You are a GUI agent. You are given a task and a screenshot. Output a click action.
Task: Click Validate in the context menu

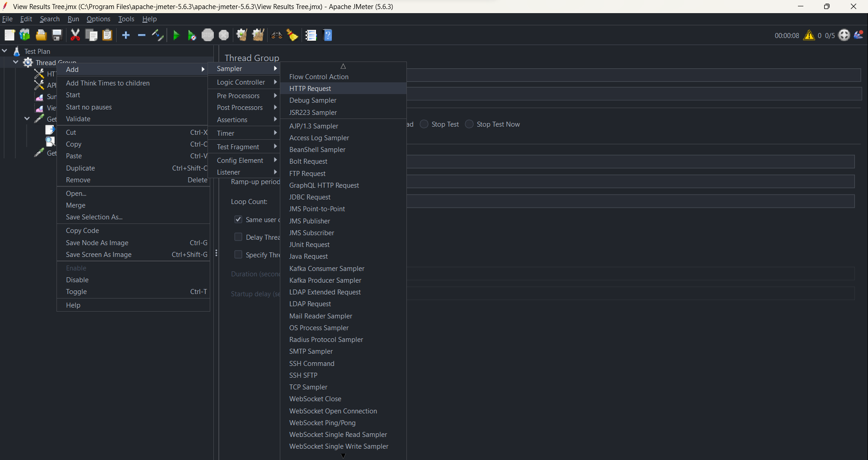pos(78,119)
